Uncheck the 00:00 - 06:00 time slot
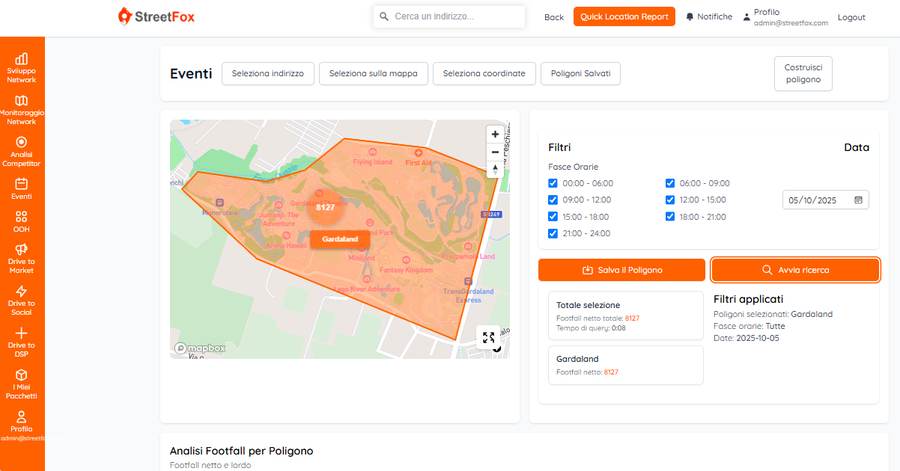This screenshot has height=471, width=900. pos(553,183)
